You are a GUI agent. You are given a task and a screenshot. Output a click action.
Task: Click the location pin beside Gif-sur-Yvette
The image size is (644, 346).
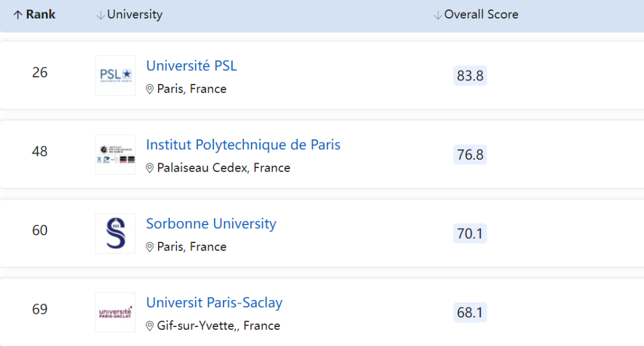tap(150, 326)
